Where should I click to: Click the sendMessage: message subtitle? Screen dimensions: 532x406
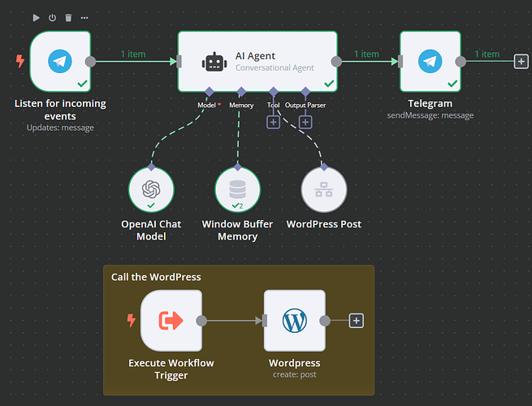[430, 115]
